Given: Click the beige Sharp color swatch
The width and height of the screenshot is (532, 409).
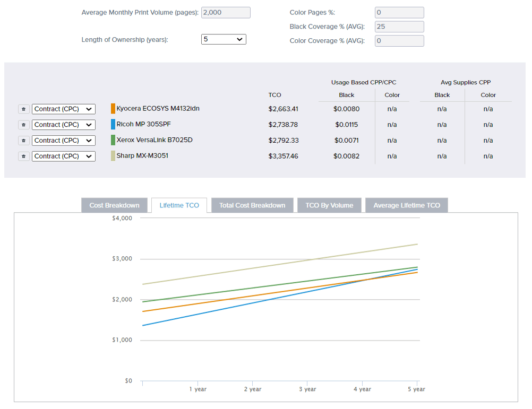Looking at the screenshot, I should [113, 156].
